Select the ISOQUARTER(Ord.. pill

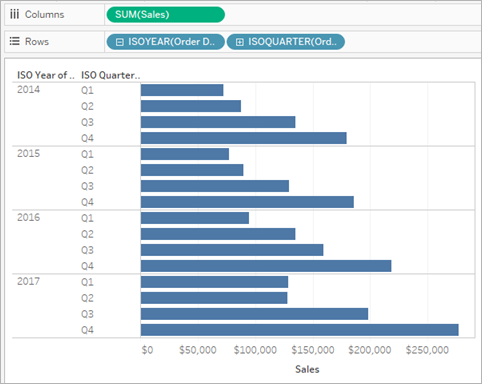[x=286, y=42]
